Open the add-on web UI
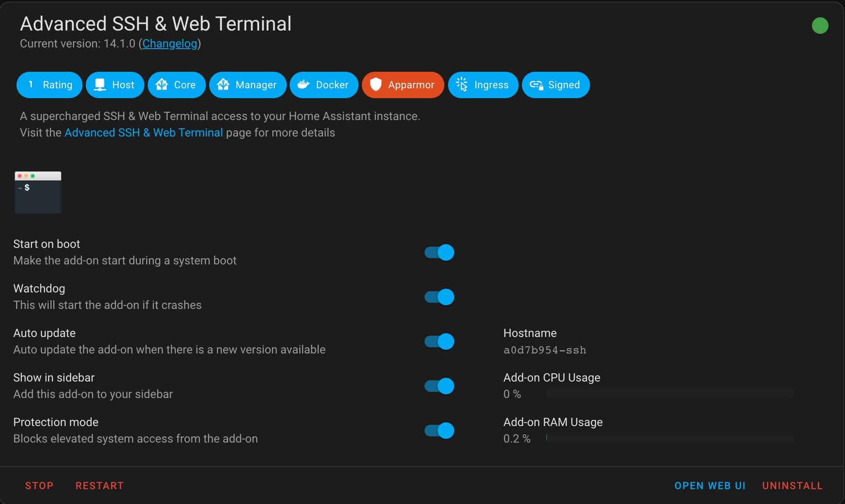 710,486
